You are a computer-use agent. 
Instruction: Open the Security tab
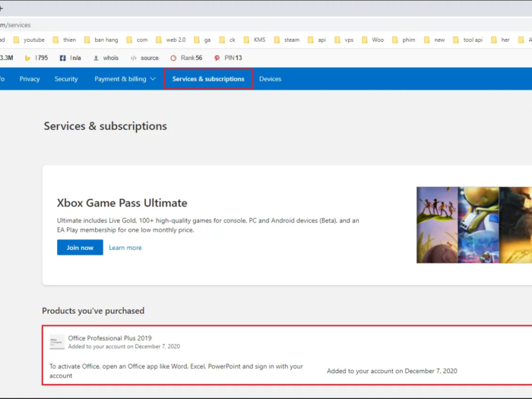click(x=66, y=79)
